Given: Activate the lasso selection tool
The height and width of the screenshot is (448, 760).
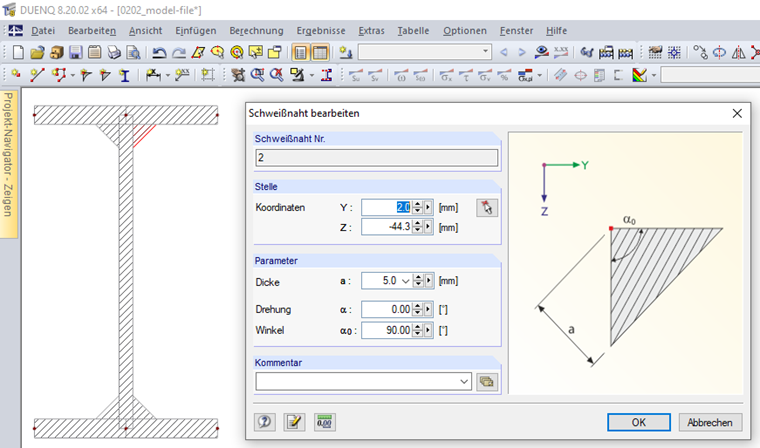Looking at the screenshot, I should tap(217, 52).
